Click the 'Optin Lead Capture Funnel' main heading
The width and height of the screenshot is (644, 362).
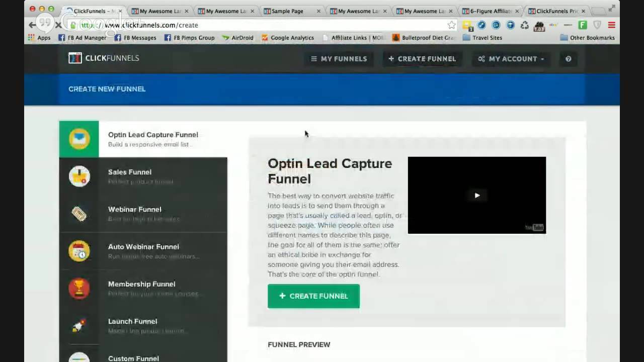330,171
